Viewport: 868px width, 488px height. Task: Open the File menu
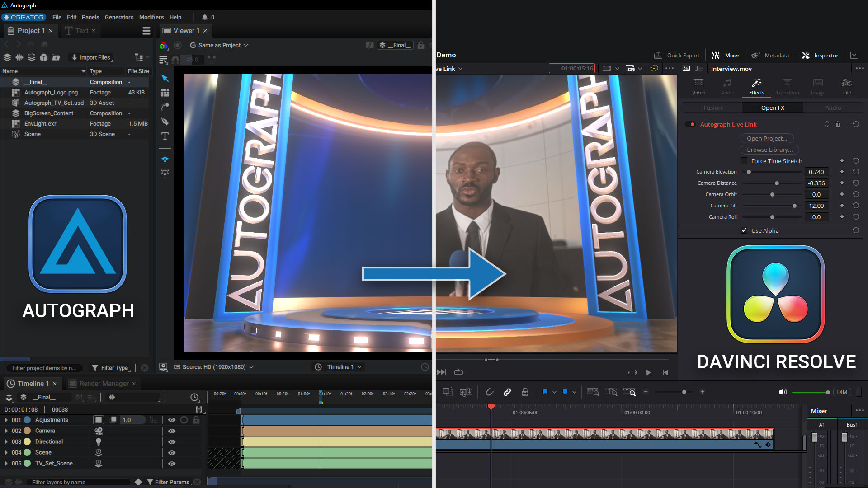coord(57,17)
